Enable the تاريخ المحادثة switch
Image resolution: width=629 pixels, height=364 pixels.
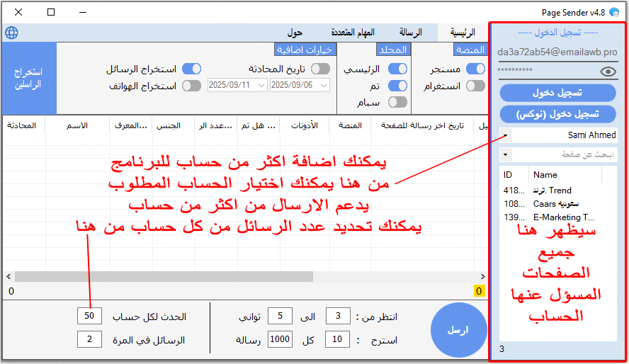pyautogui.click(x=320, y=69)
